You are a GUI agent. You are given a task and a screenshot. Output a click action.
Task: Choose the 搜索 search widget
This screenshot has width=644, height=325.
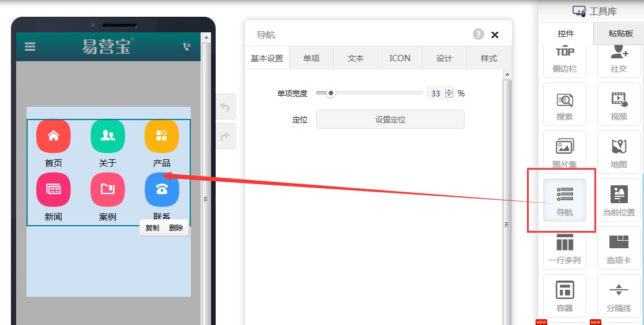coord(565,104)
